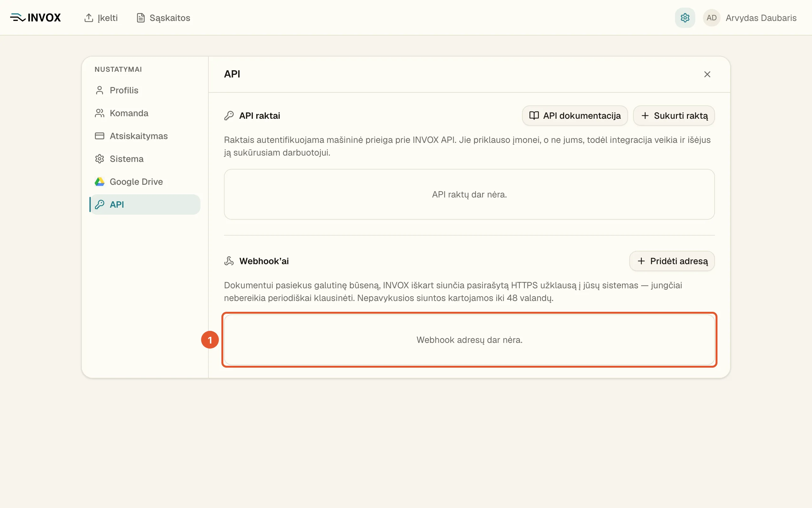The image size is (812, 508).
Task: Click the Komanda team icon
Action: (99, 113)
